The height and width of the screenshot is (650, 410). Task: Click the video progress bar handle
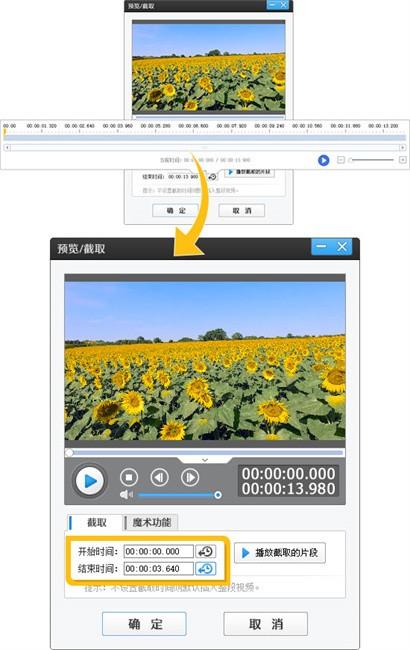pyautogui.click(x=70, y=453)
